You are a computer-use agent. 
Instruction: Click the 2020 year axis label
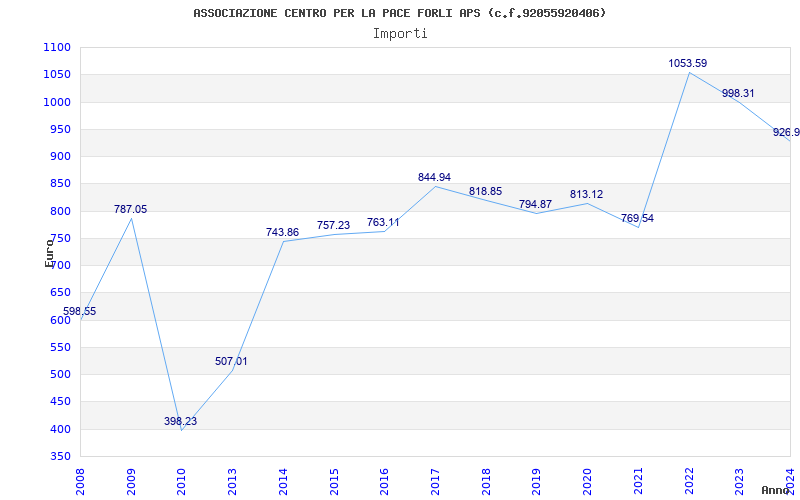tap(587, 482)
